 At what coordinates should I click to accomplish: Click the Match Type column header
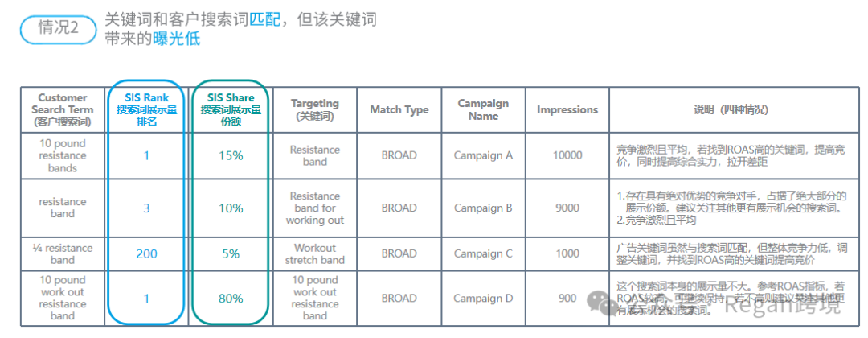point(399,109)
